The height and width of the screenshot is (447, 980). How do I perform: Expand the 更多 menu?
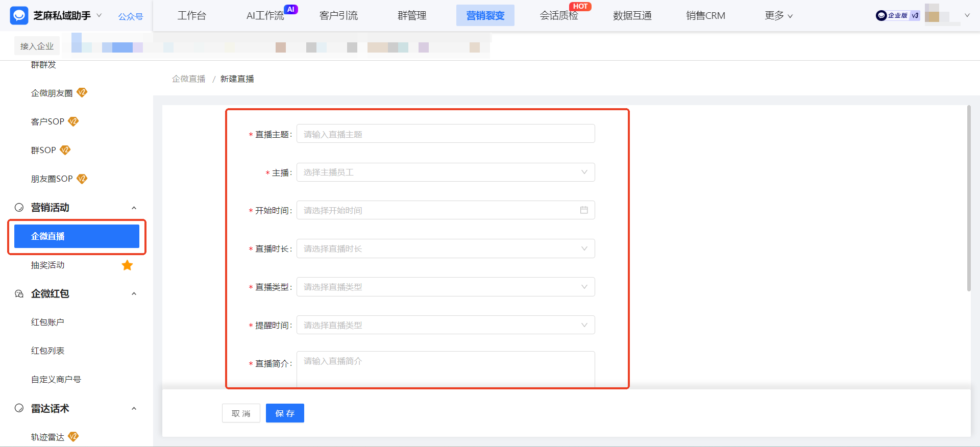pyautogui.click(x=778, y=16)
